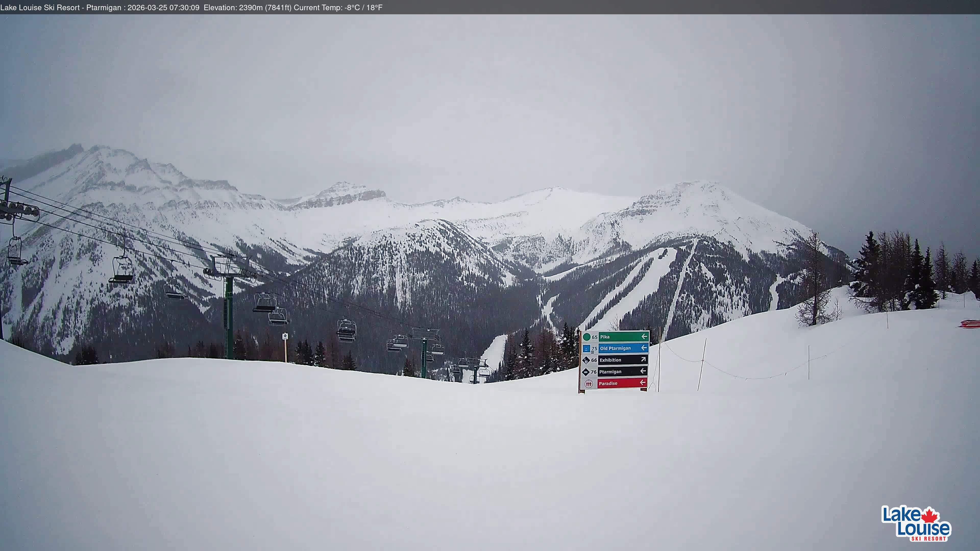Click the chairlift people icon beside Paradise

click(589, 384)
